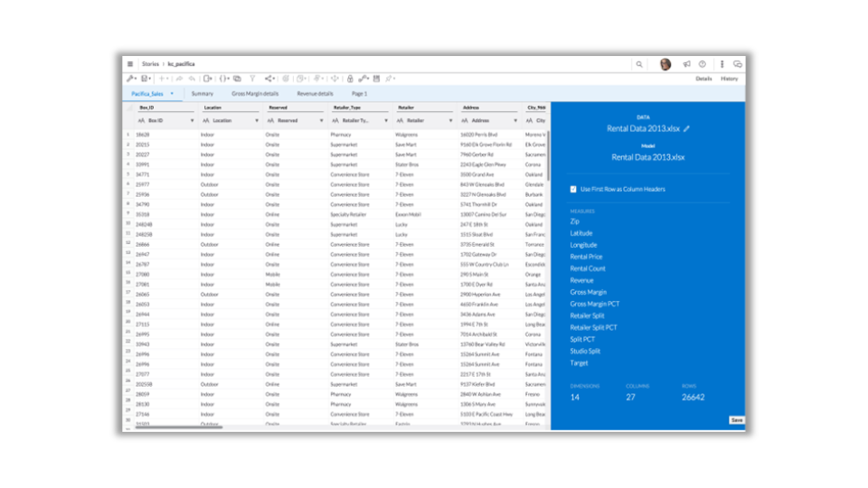The height and width of the screenshot is (488, 868).
Task: Click the Specialty Retailer cell in row 9
Action: click(348, 215)
